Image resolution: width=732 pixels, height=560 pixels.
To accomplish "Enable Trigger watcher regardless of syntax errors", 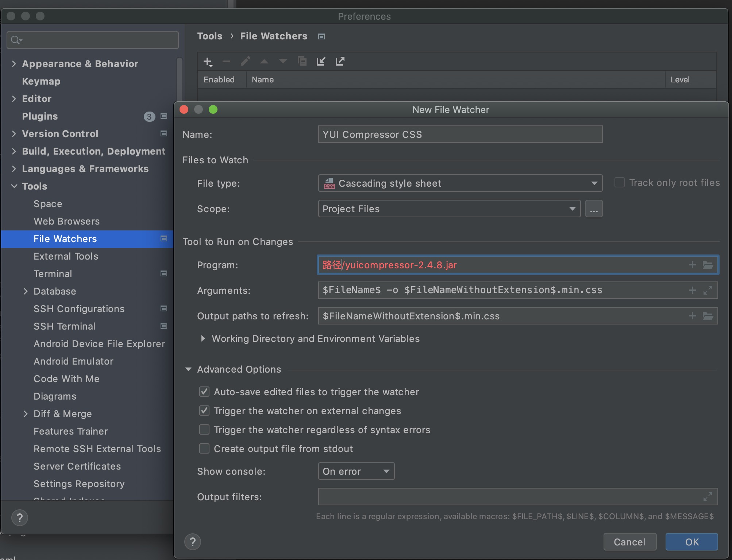I will tap(204, 429).
